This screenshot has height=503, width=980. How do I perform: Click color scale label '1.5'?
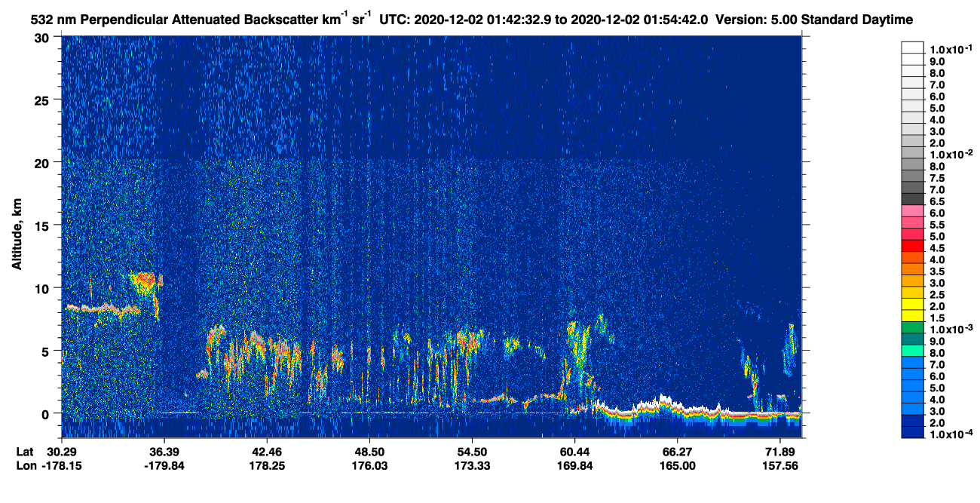(x=938, y=318)
